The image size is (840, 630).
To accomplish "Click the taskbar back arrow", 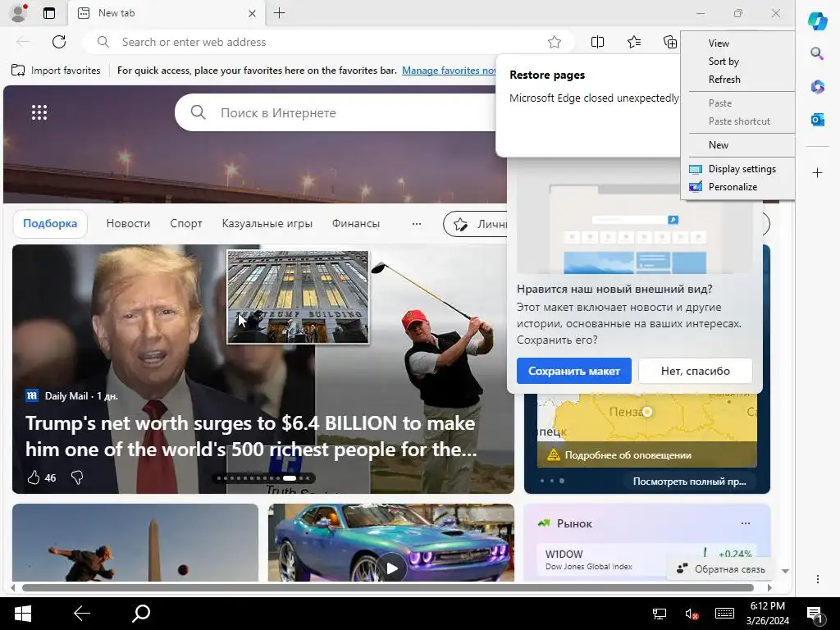I will 82,614.
